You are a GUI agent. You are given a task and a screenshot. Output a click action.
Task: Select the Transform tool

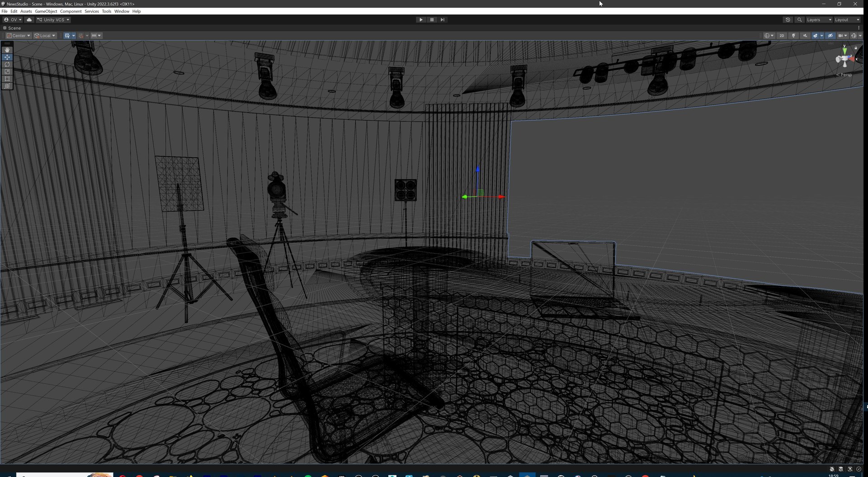pyautogui.click(x=7, y=86)
